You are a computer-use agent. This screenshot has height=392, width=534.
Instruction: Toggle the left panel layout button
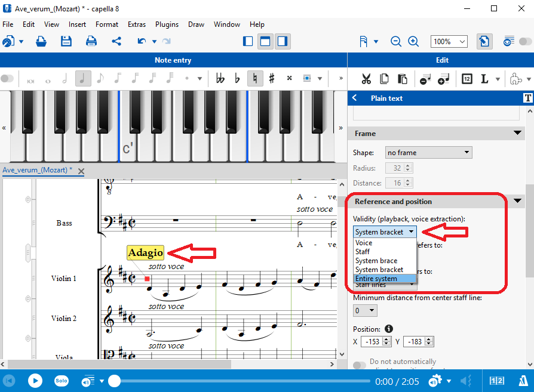click(x=248, y=42)
